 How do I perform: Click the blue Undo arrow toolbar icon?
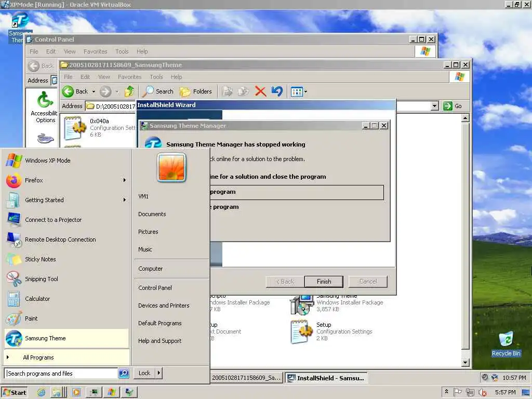277,91
